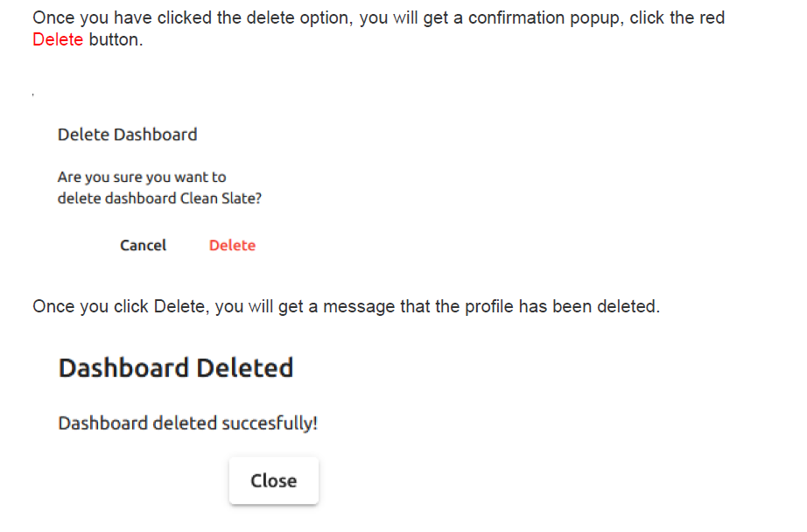Click the 'Are you sure you want to' line

tap(142, 178)
